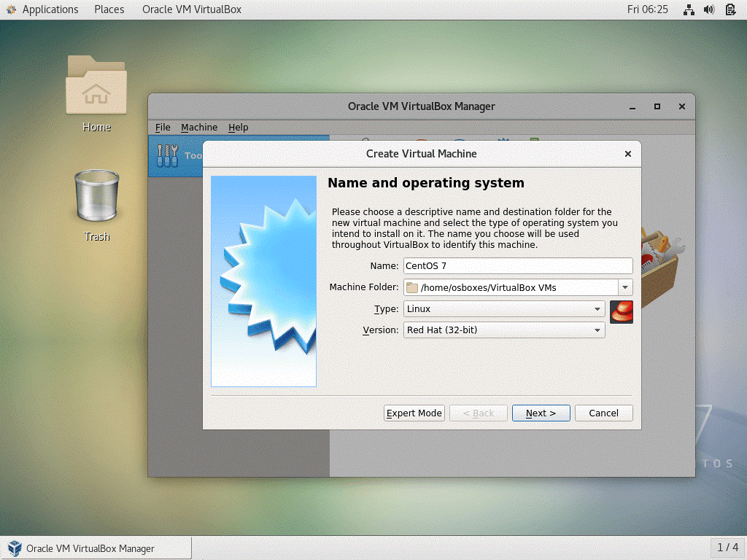Viewport: 747px width, 560px height.
Task: Open the Machine menu
Action: pyautogui.click(x=198, y=127)
